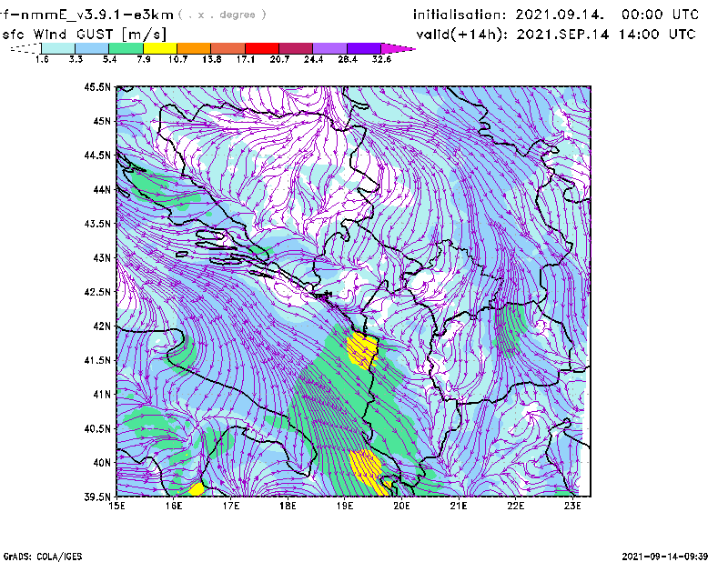Click the small yellow gust patch near 16.5E 39.5N
Viewport: 728px width, 562px height.
[x=197, y=489]
